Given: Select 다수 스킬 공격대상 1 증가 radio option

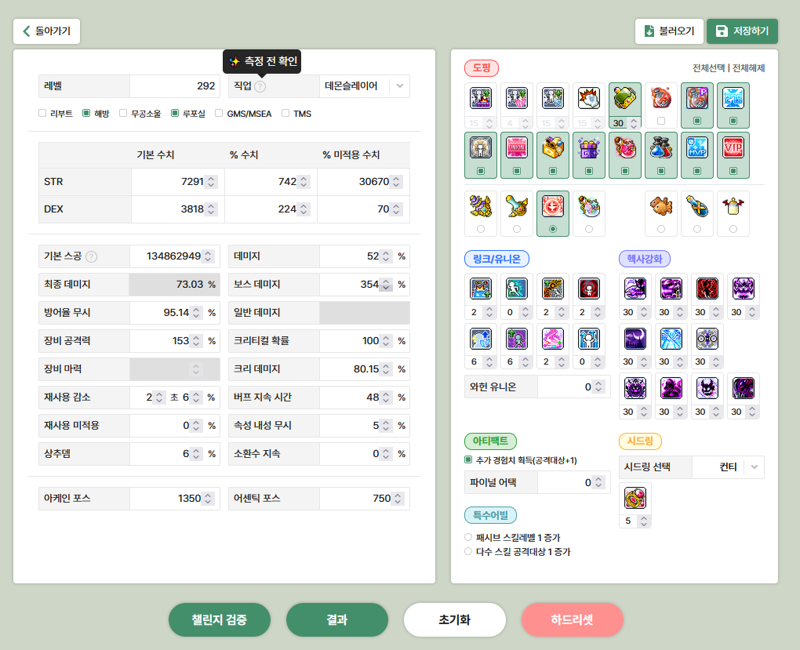Looking at the screenshot, I should tap(468, 552).
